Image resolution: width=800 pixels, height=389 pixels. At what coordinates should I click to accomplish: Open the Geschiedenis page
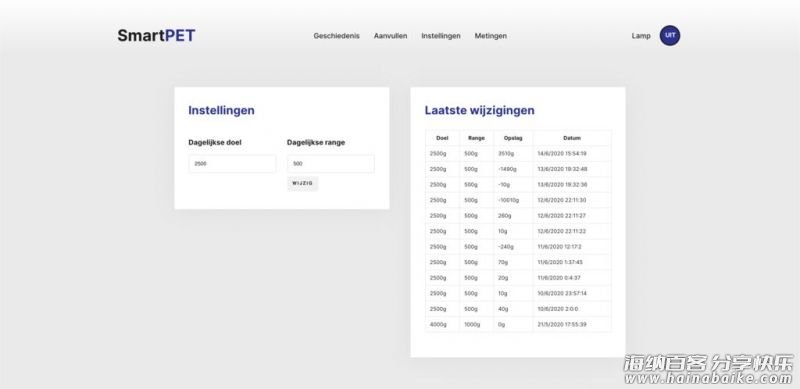(336, 36)
